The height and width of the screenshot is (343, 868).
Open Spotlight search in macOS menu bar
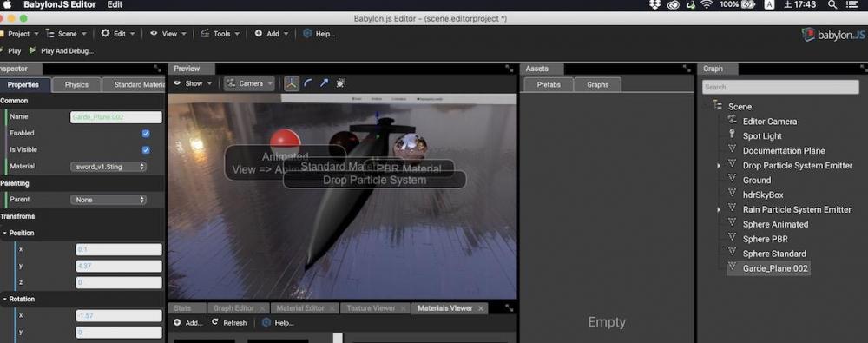(832, 4)
